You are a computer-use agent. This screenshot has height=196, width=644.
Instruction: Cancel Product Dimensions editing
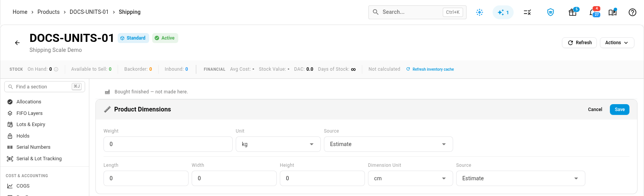coord(595,110)
